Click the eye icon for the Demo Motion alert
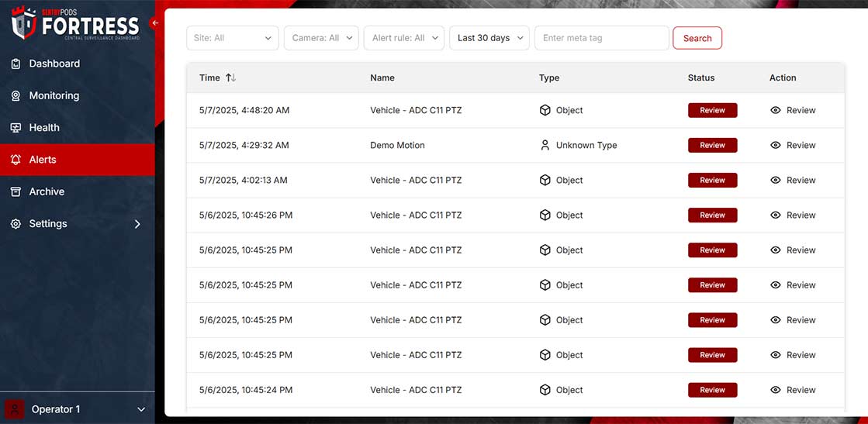Screen dimensions: 868x424 coord(776,145)
